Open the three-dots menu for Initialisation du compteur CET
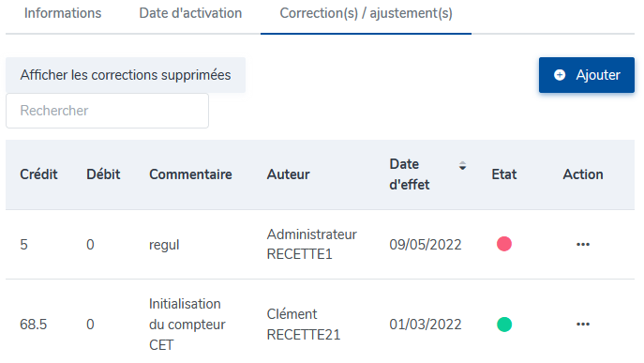Viewport: 644px width, 363px height. tap(583, 325)
